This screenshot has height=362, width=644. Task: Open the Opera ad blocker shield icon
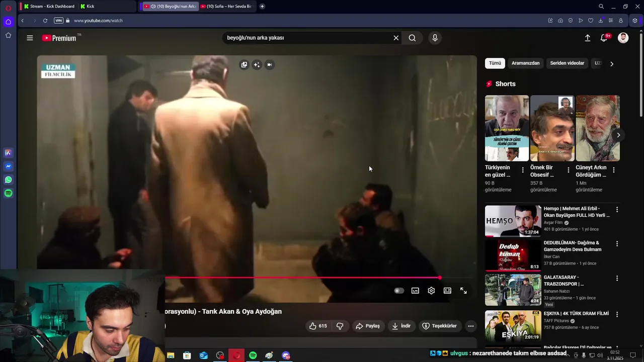click(x=571, y=21)
